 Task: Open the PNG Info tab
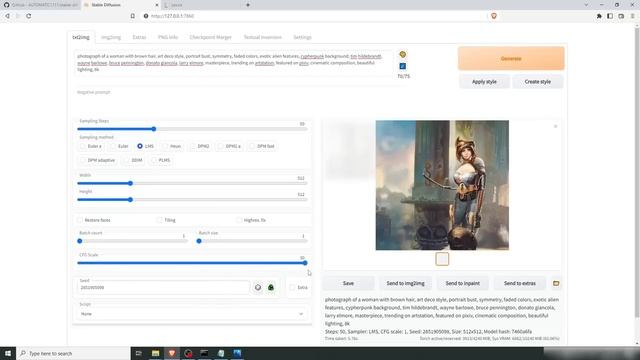168,37
